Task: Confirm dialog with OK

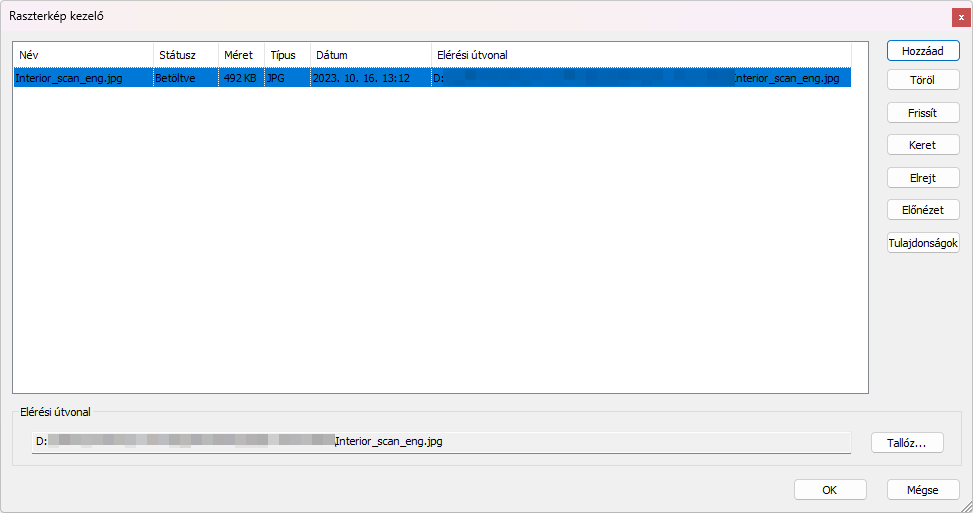Action: [830, 490]
